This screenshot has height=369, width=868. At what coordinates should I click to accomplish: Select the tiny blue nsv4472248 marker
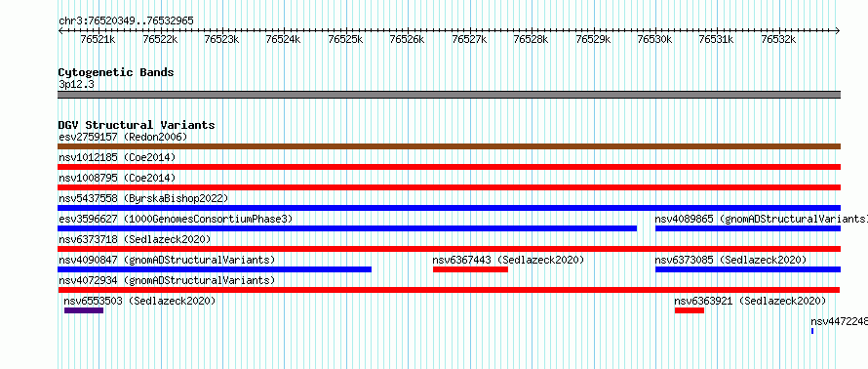[x=812, y=331]
